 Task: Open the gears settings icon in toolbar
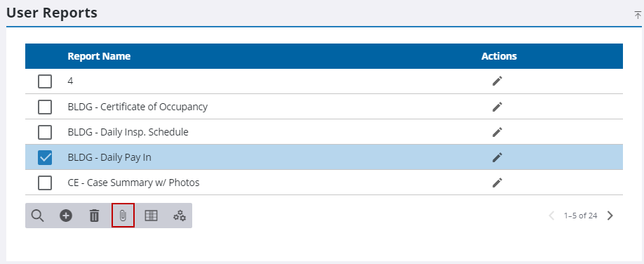click(x=180, y=216)
